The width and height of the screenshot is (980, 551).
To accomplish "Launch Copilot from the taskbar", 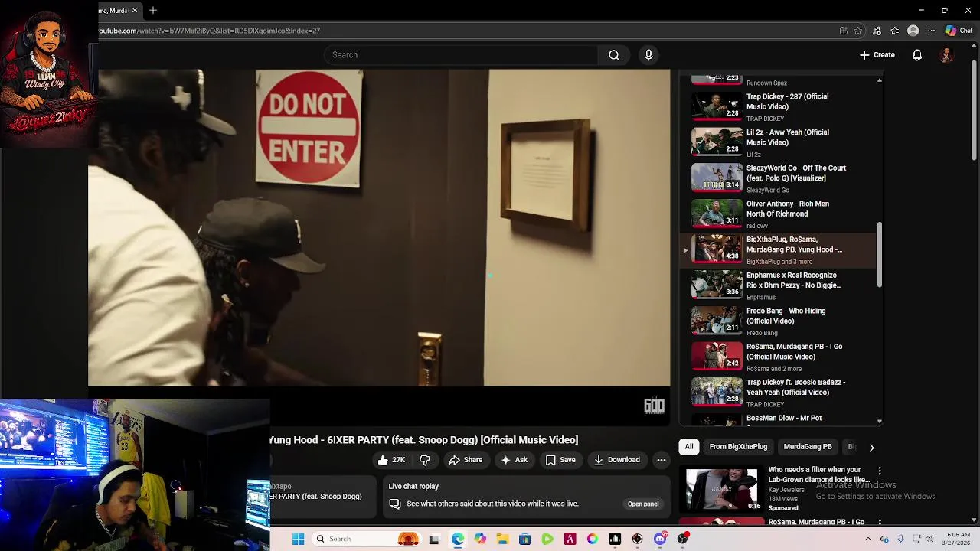I will pos(480,539).
